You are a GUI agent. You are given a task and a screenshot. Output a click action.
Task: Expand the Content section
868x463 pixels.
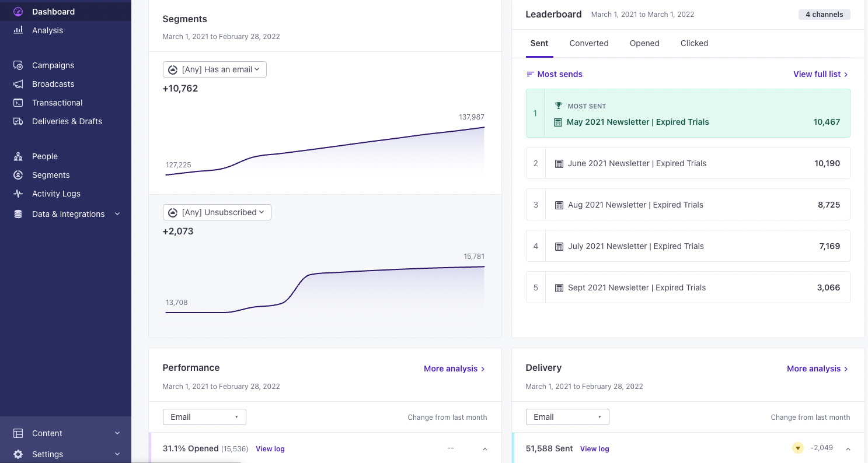pos(47,433)
